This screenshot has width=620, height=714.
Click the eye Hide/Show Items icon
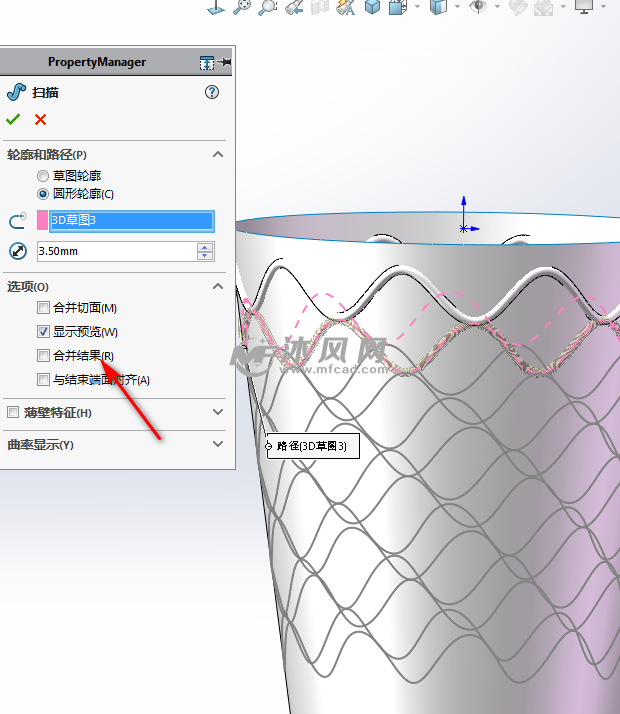coord(478,6)
